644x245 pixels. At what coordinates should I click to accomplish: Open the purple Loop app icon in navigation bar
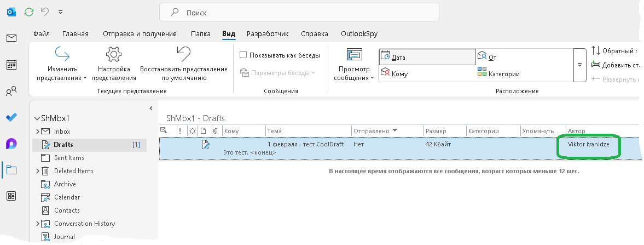pyautogui.click(x=11, y=144)
